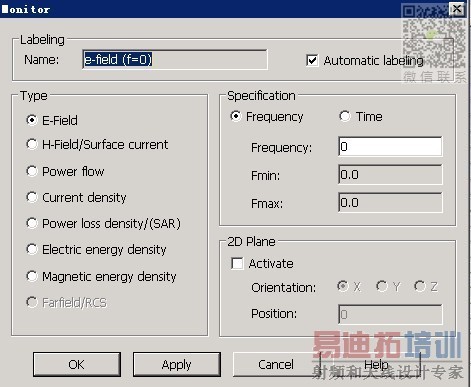
Task: Click the Fmin value field
Action: click(x=390, y=174)
